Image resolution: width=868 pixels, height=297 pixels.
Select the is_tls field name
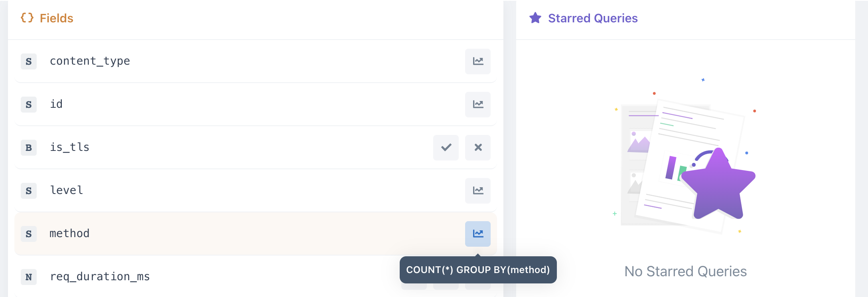(x=69, y=147)
